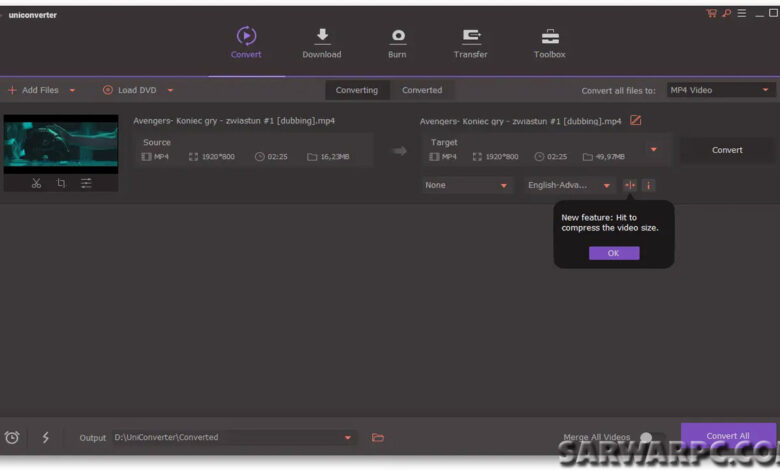
Task: Click the register key icon
Action: [x=727, y=13]
